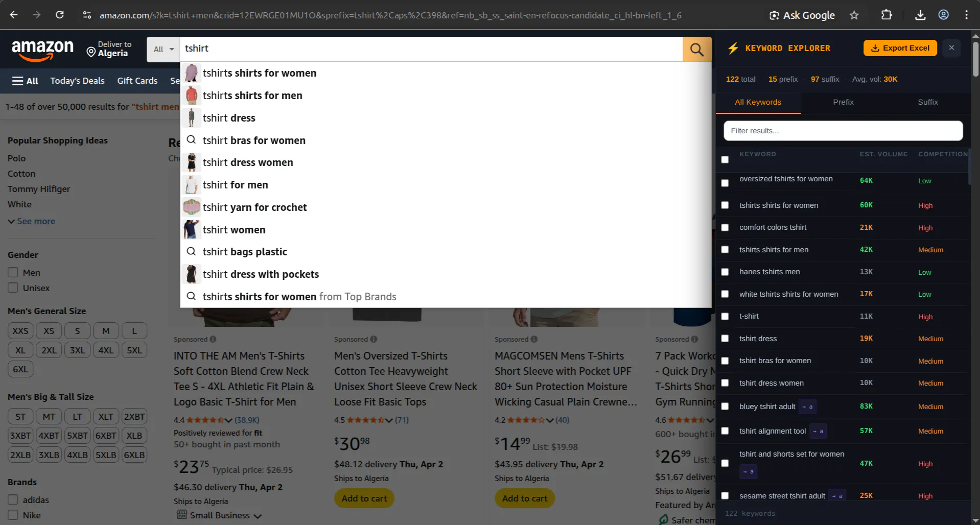980x525 pixels.
Task: Click info icon beside INTO THE AM Sponsored
Action: point(213,339)
